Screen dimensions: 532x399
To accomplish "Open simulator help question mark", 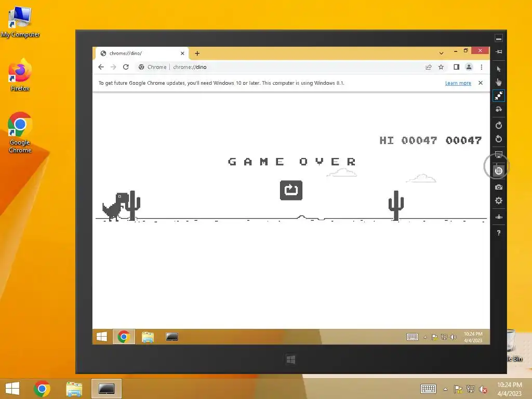I will coord(498,233).
